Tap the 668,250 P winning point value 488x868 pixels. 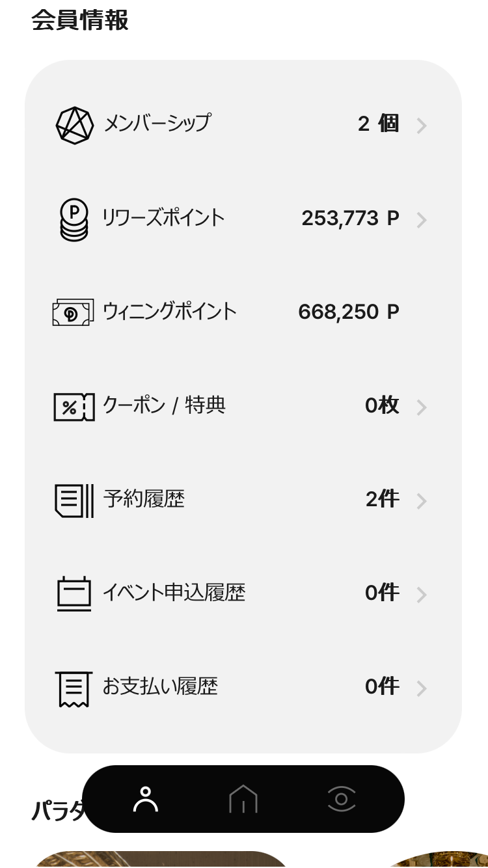(348, 312)
